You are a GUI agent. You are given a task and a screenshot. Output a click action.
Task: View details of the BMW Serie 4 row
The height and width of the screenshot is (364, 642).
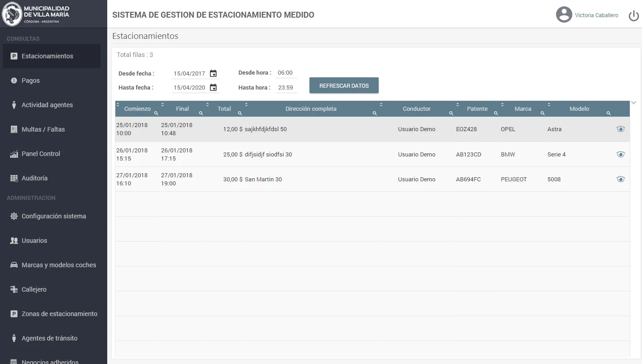pyautogui.click(x=620, y=155)
